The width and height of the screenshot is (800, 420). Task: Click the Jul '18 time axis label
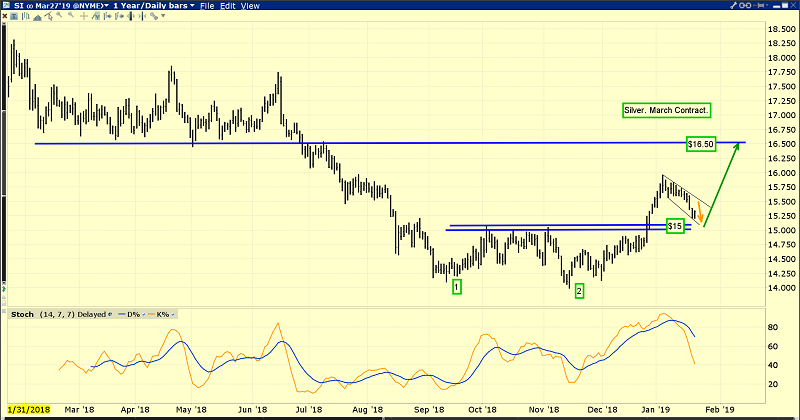tap(309, 410)
